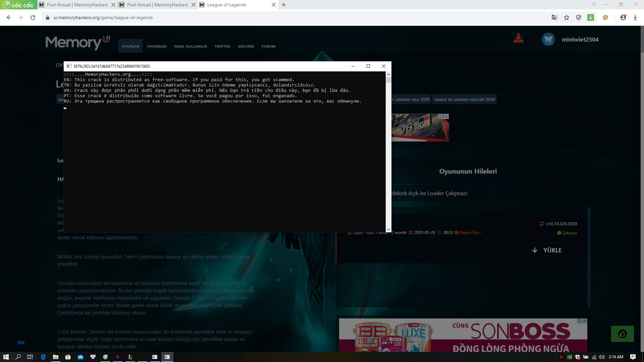
Task: Open League of Legends client from the taskbar
Action: (x=130, y=357)
